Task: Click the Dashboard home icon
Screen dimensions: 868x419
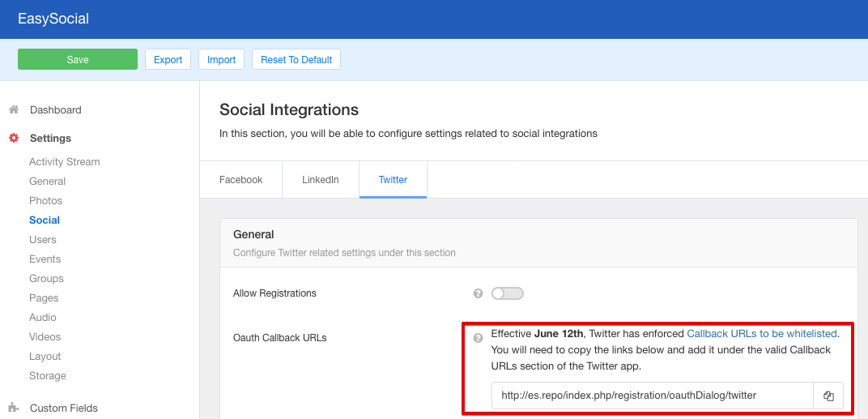Action: 14,109
